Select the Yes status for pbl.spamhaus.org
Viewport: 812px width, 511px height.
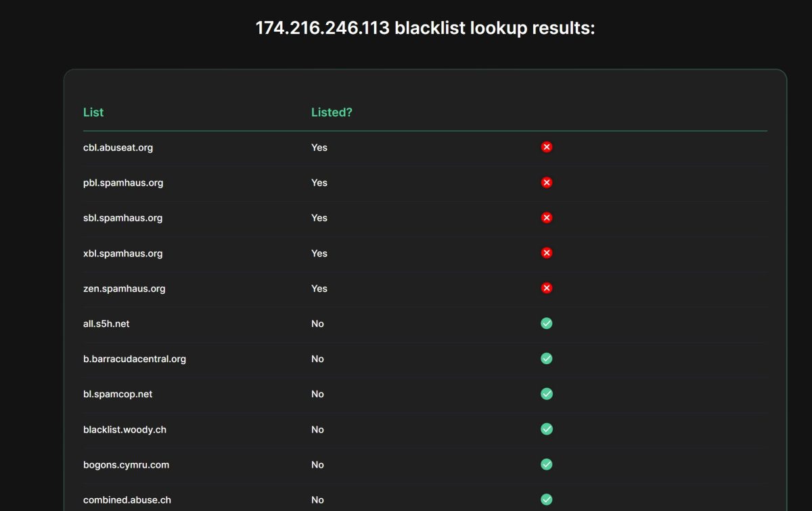pyautogui.click(x=319, y=182)
